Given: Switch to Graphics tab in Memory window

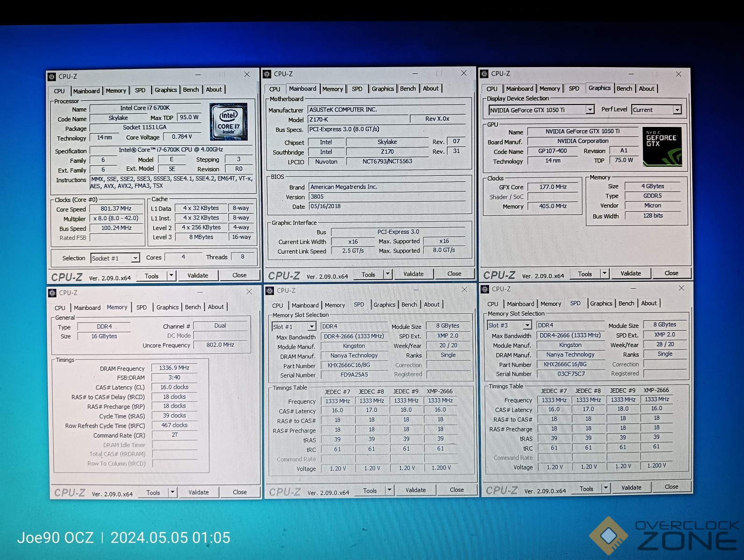Looking at the screenshot, I should point(167,307).
